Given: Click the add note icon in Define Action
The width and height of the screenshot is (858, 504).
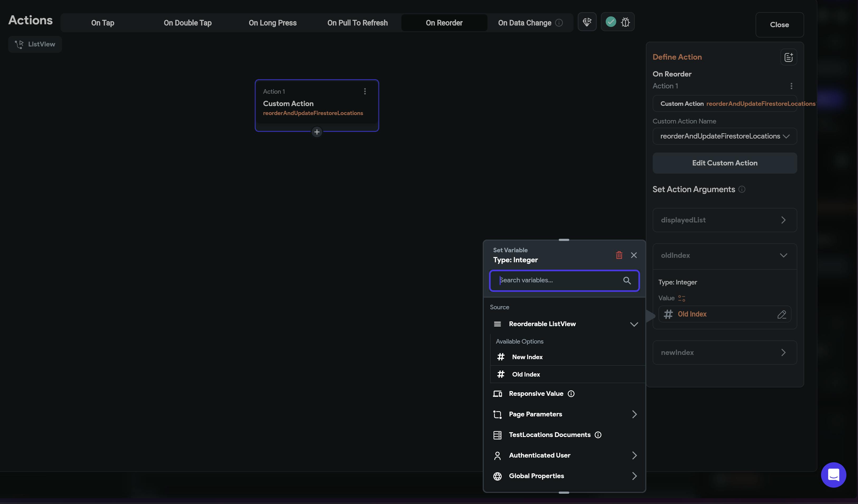Looking at the screenshot, I should [789, 57].
